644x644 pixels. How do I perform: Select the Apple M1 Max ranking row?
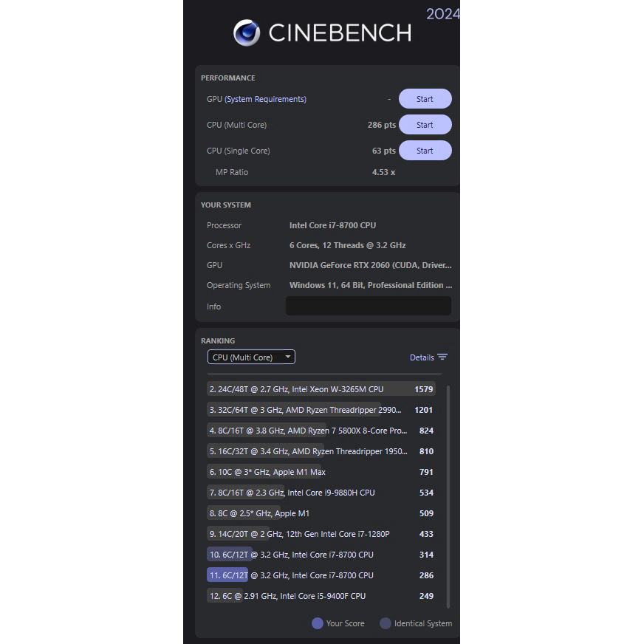(x=321, y=472)
